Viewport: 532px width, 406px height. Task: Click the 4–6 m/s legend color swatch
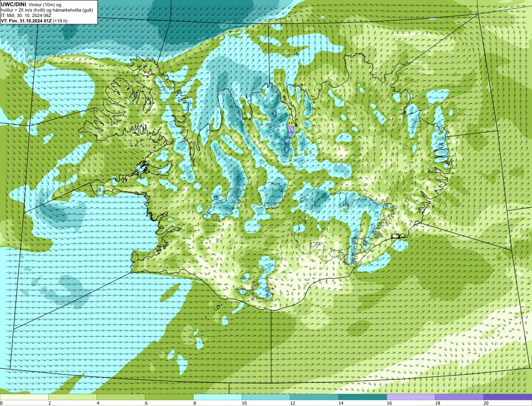coord(121,397)
